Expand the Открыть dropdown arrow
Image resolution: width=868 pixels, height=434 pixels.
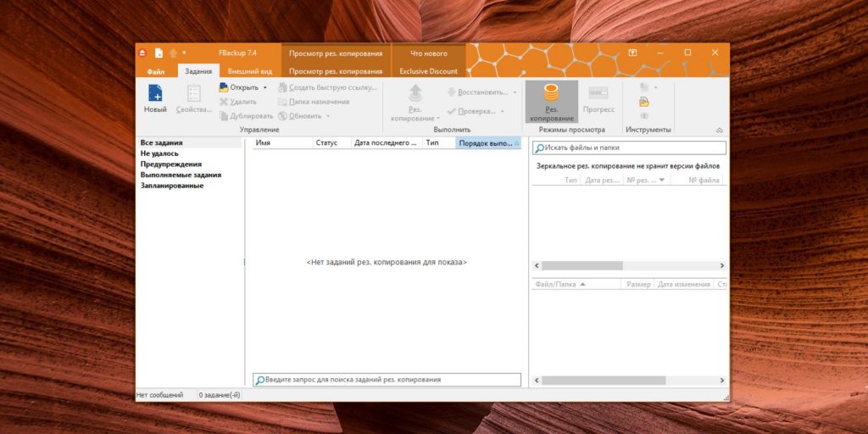264,87
